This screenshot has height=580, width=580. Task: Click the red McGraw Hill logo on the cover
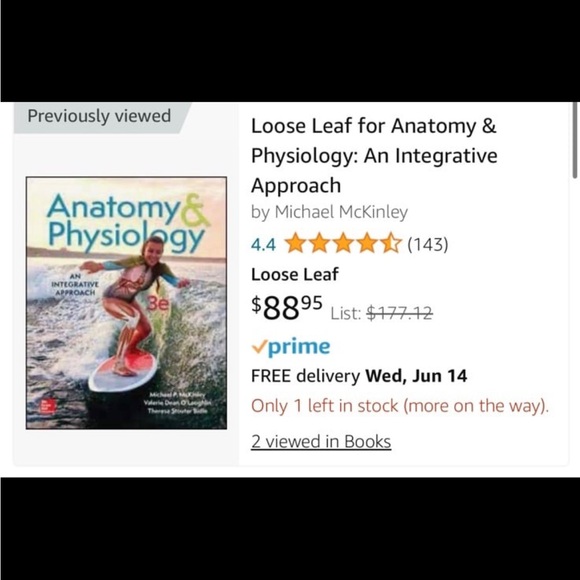point(48,406)
